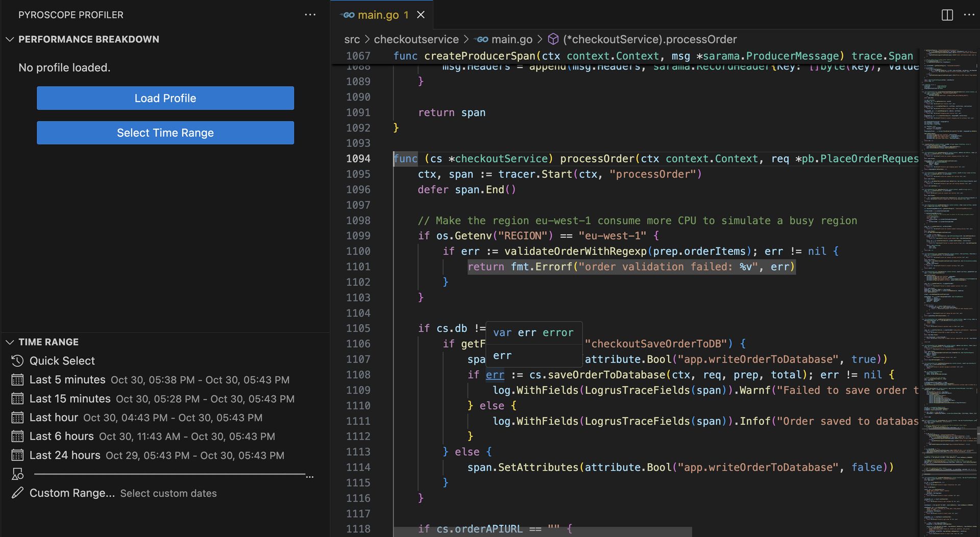The width and height of the screenshot is (980, 537).
Task: Collapse the Time Range section
Action: tap(10, 342)
